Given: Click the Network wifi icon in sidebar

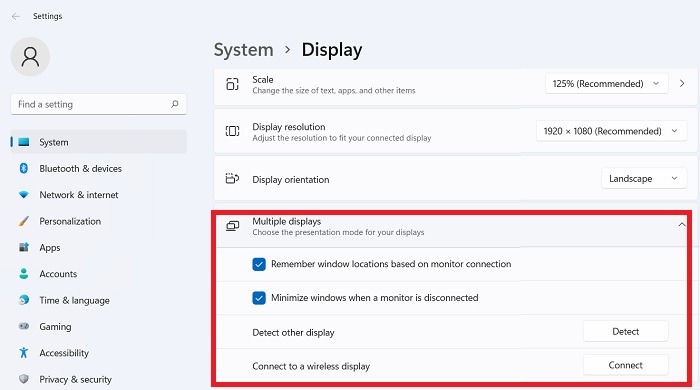Looking at the screenshot, I should point(24,195).
